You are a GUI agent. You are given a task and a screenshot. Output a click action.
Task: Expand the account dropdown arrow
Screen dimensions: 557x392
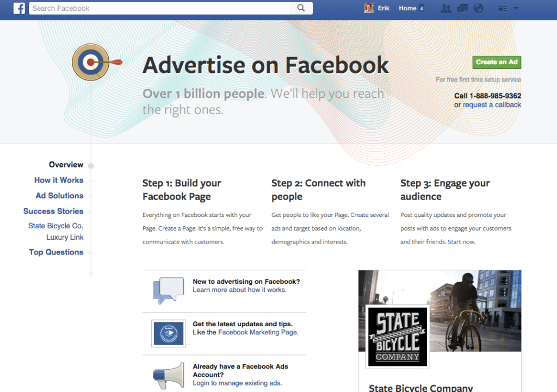(516, 9)
